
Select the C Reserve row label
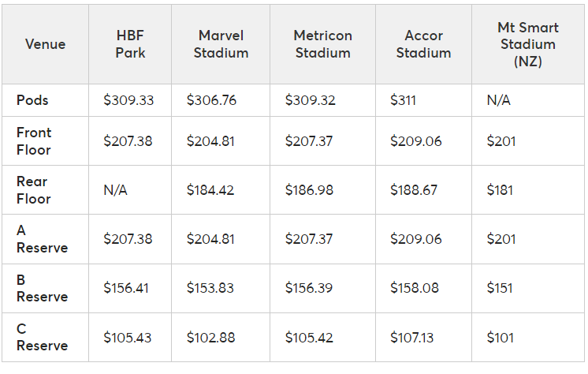42,337
